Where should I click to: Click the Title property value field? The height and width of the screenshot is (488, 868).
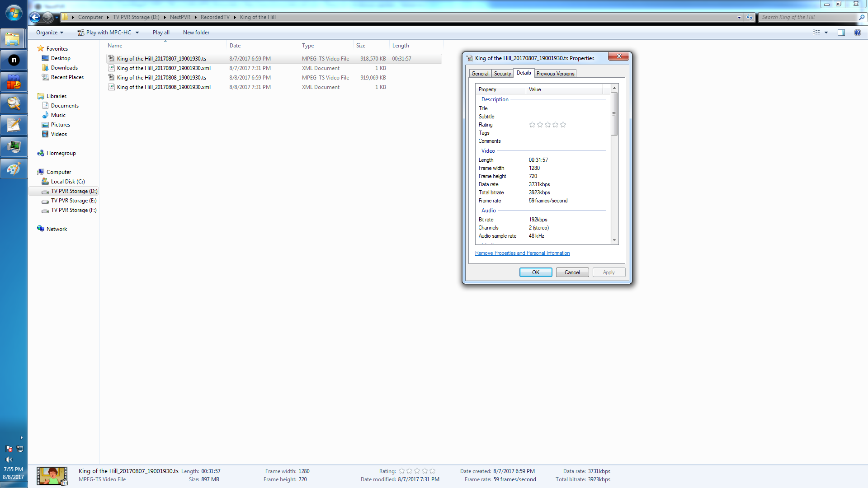[x=565, y=108]
